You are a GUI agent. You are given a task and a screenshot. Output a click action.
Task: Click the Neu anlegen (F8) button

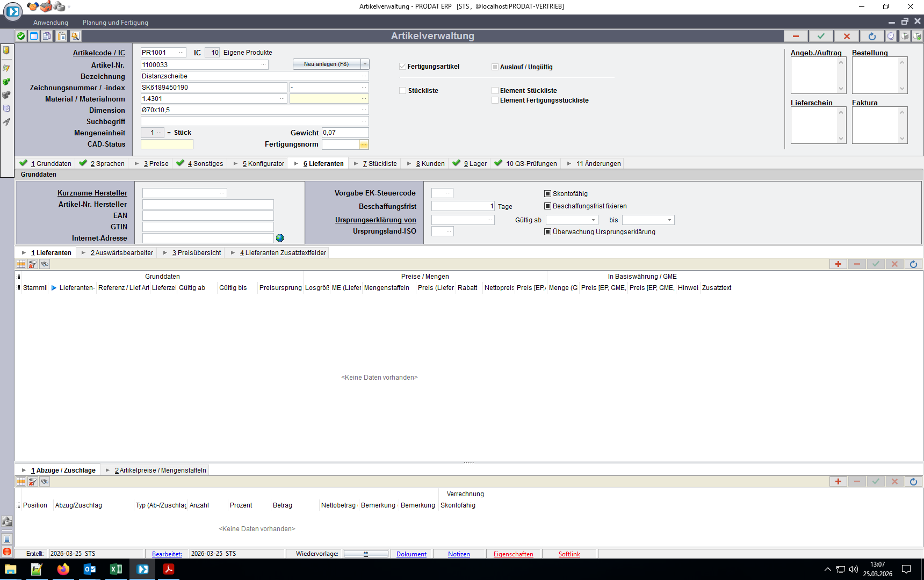(x=327, y=64)
